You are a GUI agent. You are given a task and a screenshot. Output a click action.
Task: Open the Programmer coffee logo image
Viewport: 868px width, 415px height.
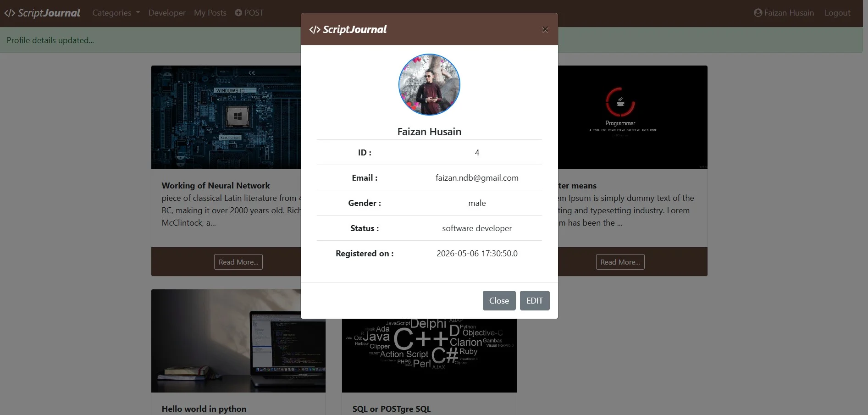tap(633, 117)
